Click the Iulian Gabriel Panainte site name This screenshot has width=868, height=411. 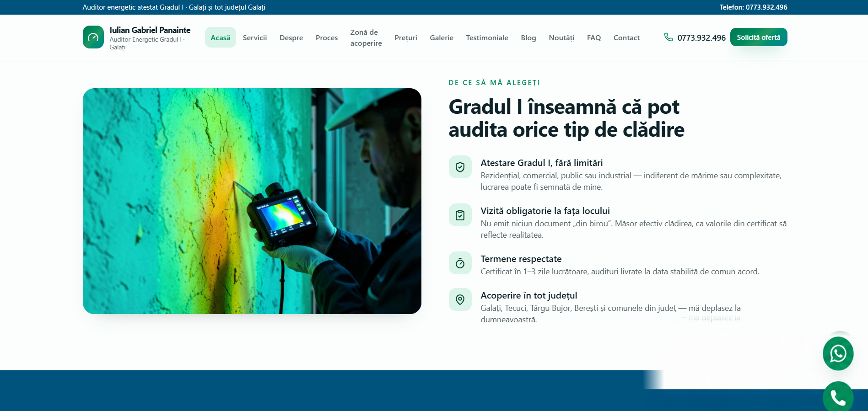(x=150, y=30)
